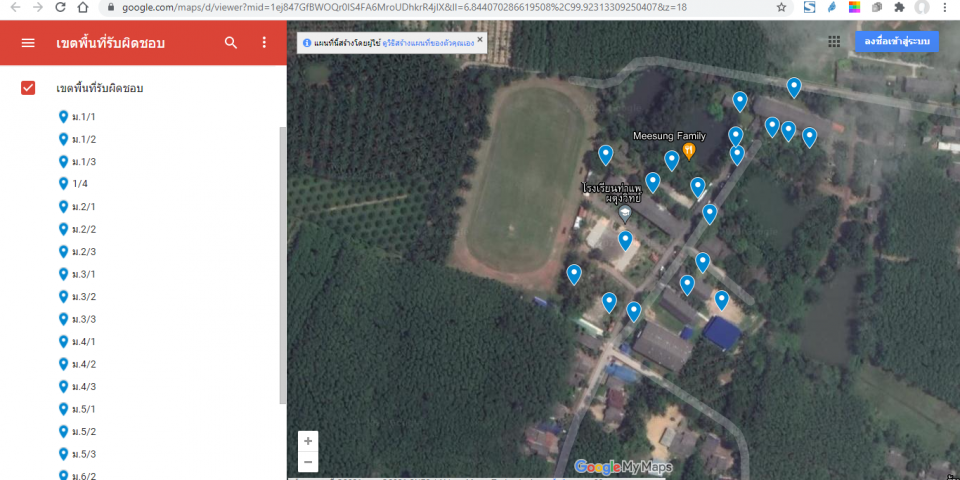Viewport: 960px width, 480px height.
Task: Open the Google apps grid
Action: (x=834, y=42)
